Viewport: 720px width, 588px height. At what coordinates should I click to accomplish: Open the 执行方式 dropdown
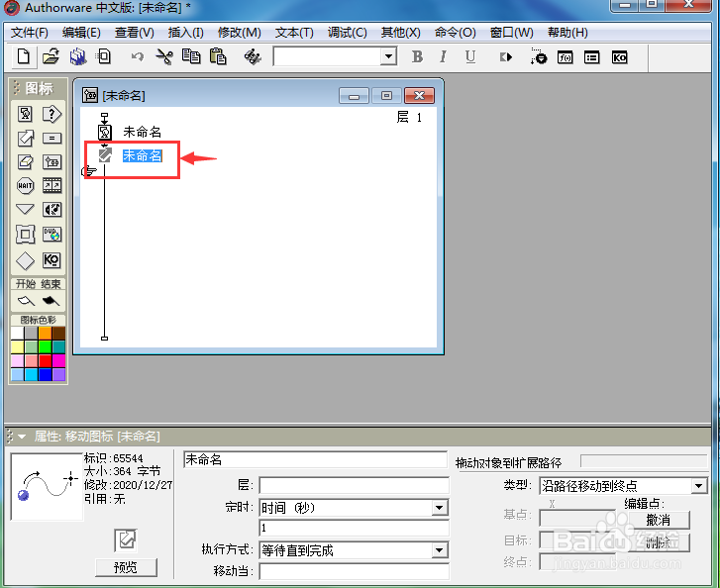coord(440,550)
